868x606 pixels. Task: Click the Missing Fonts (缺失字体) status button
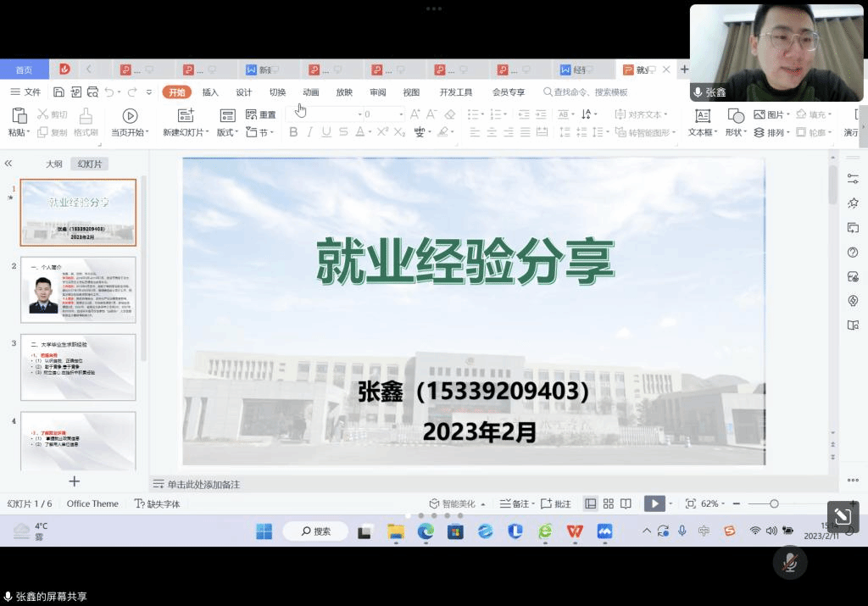pos(158,503)
